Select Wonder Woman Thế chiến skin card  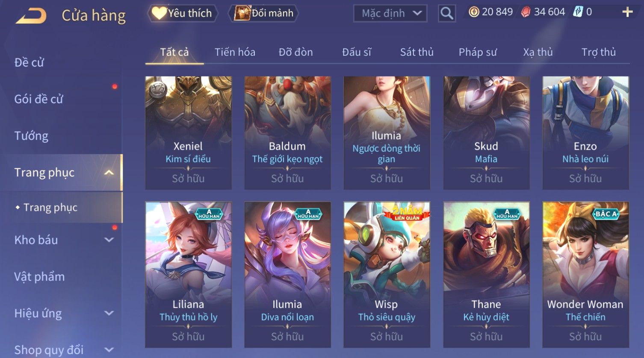[585, 275]
